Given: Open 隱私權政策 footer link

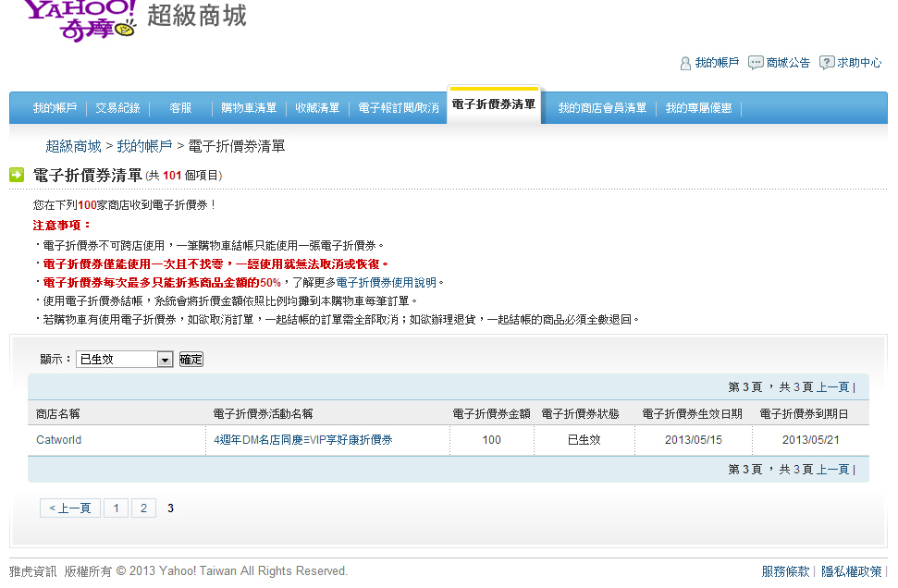Looking at the screenshot, I should (x=851, y=571).
